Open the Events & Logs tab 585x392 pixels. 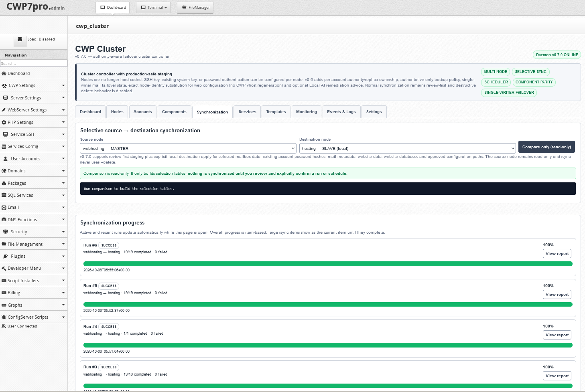point(341,112)
